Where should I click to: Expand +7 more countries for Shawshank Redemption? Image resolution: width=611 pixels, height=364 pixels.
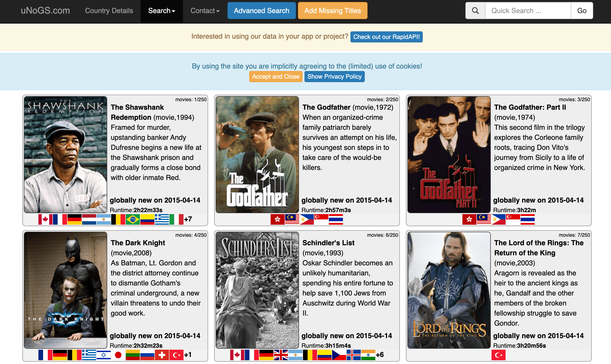click(188, 219)
